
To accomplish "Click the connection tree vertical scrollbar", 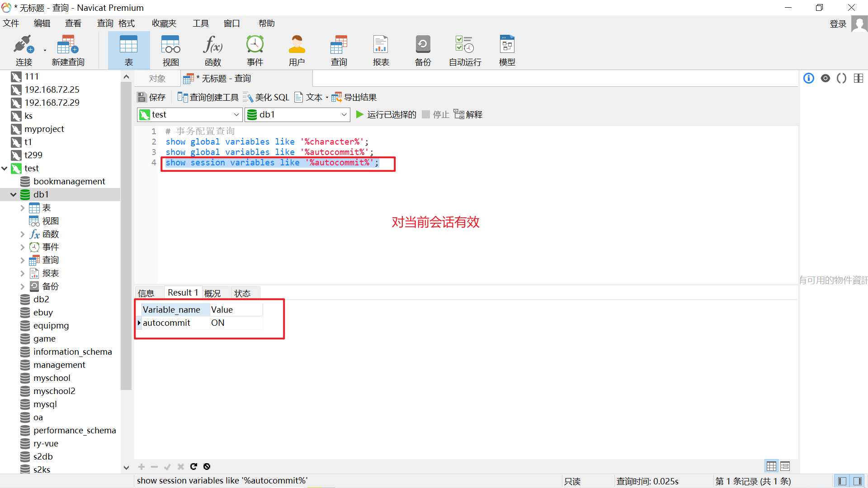I will 126,235.
